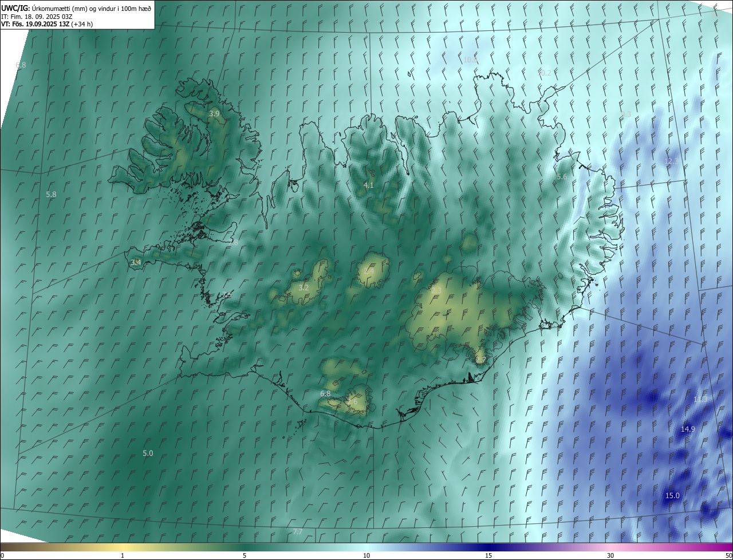
Task: Click the 10.6 value north of Iceland
Action: [470, 60]
